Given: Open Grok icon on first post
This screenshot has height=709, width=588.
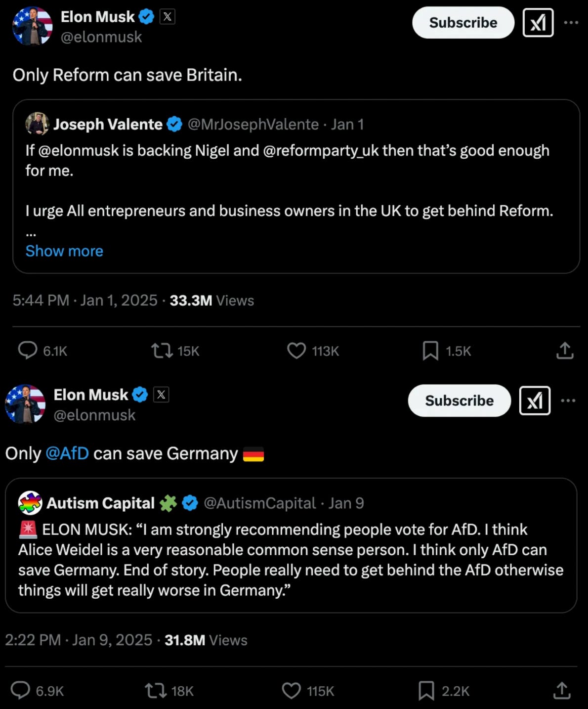Looking at the screenshot, I should pos(538,23).
